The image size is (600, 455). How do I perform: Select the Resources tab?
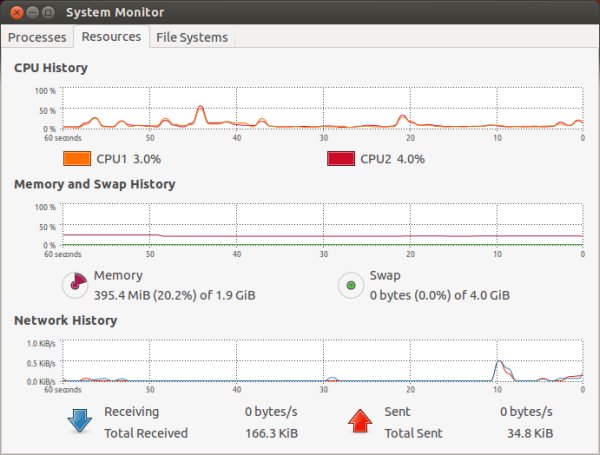[x=111, y=37]
